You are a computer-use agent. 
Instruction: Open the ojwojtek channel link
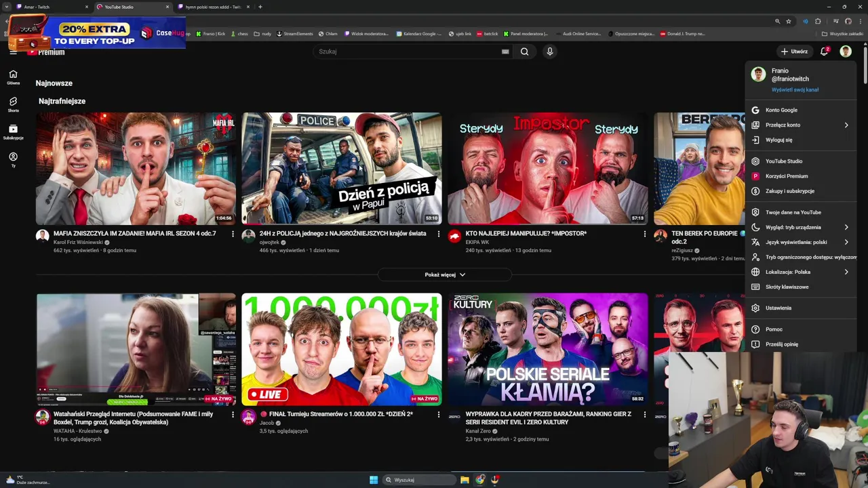(x=269, y=242)
